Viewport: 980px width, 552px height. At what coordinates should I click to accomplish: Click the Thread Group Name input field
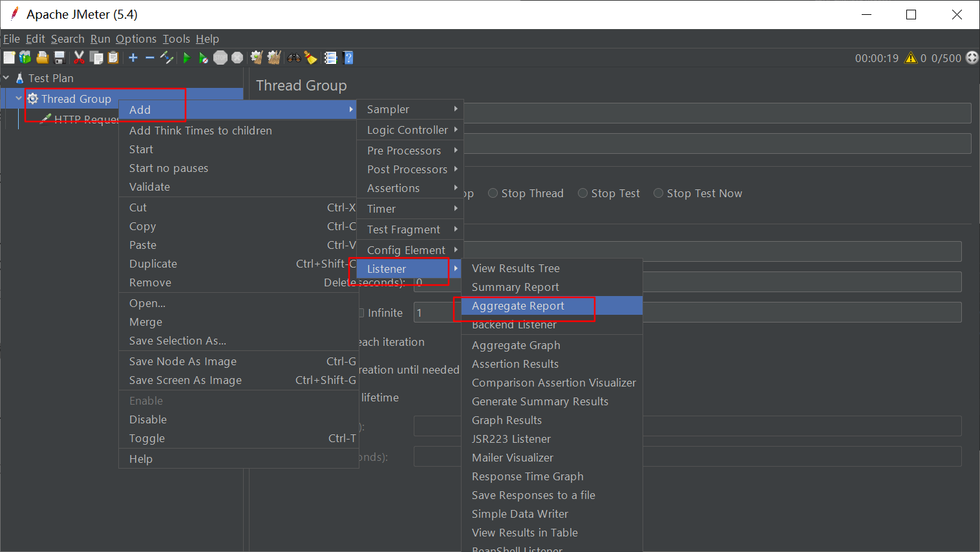click(x=716, y=113)
